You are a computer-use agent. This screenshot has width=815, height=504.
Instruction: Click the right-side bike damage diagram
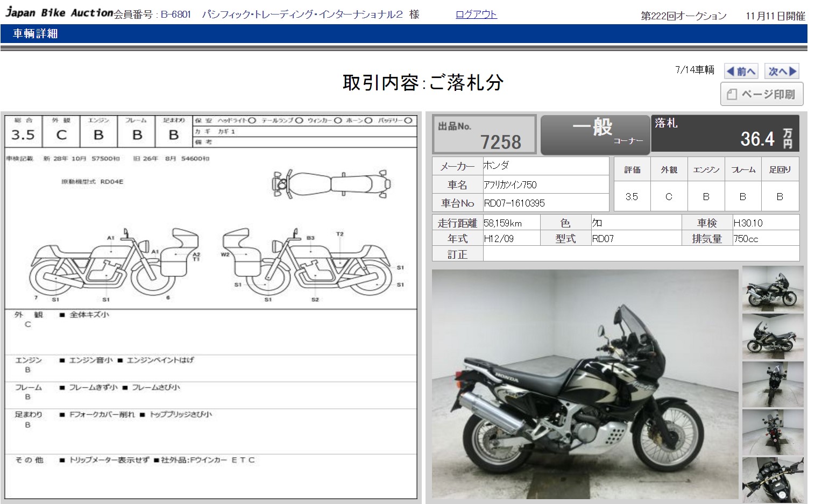click(312, 264)
